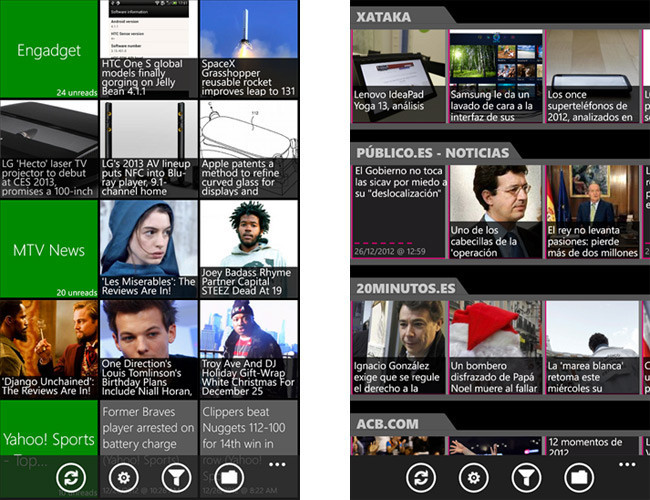The image size is (650, 500).
Task: Open Troy Ave And DJ Holiday article
Action: tap(249, 349)
